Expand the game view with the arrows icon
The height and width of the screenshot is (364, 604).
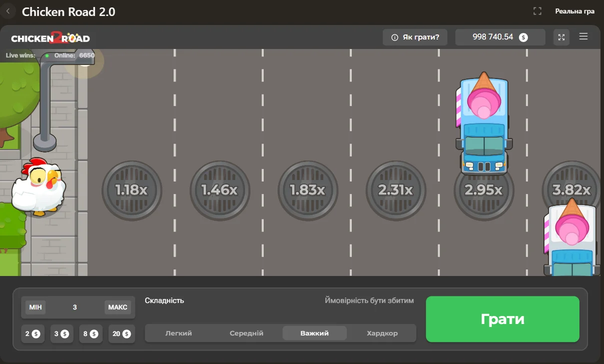(x=561, y=37)
